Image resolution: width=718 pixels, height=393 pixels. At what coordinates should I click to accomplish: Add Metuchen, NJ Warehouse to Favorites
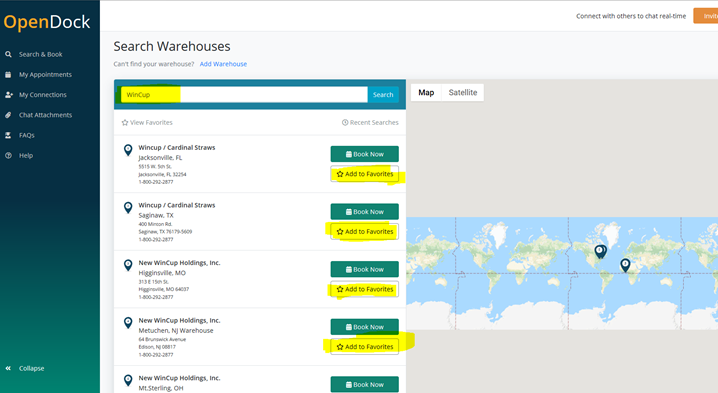point(364,347)
